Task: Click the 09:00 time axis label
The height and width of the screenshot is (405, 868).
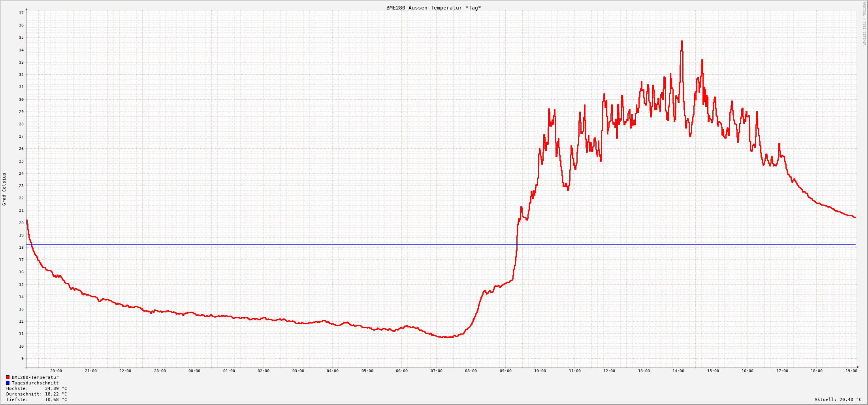Action: [506, 371]
